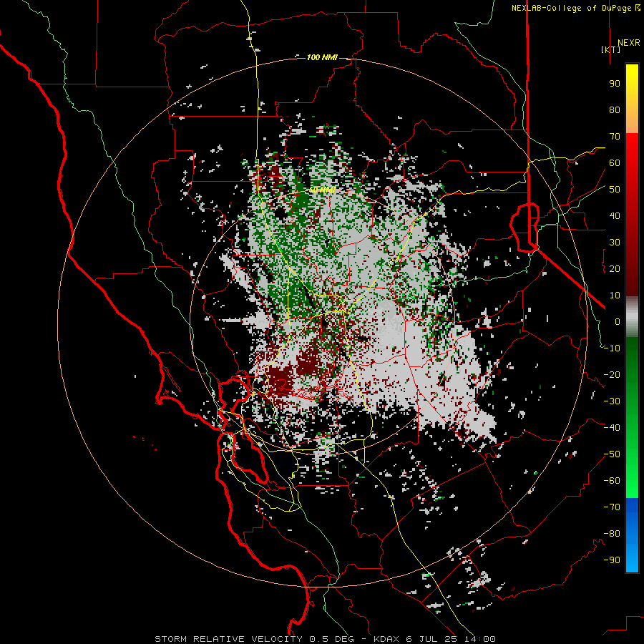Click the 50 NMI range ring label
This screenshot has height=644, width=644.
click(322, 190)
